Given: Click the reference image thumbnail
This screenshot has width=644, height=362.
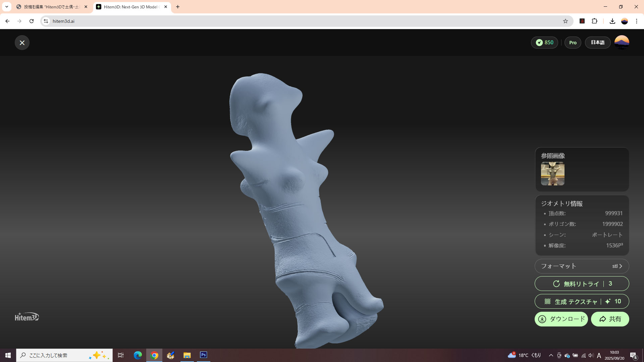Looking at the screenshot, I should point(552,174).
